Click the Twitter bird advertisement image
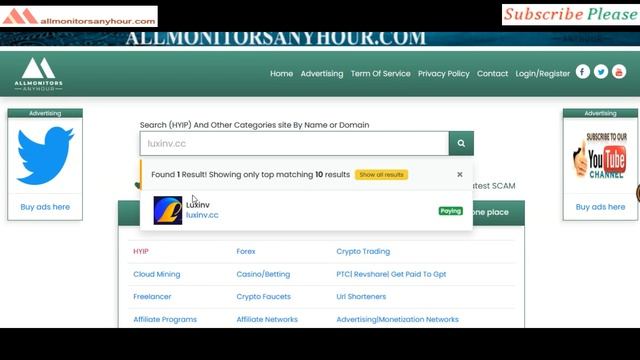Viewport: 640px width, 360px height. [x=45, y=156]
